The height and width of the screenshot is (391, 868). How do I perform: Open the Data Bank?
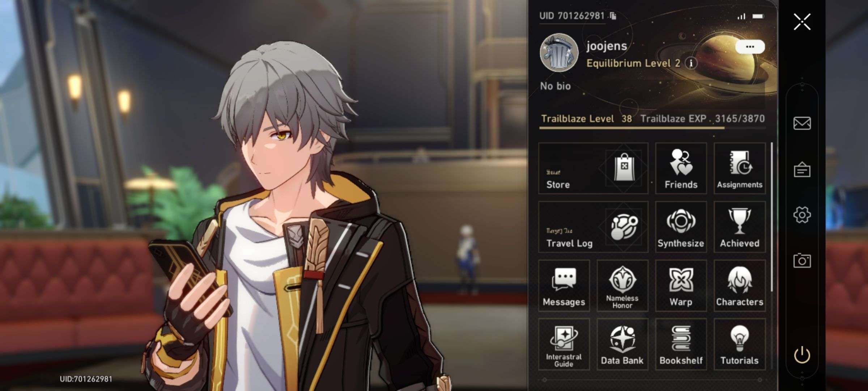622,344
